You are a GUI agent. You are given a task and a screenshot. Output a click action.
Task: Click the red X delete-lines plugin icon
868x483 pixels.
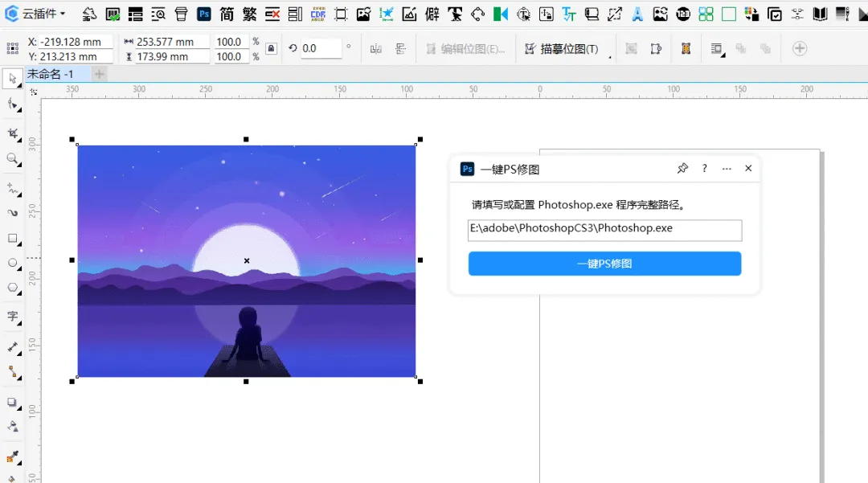click(x=272, y=14)
